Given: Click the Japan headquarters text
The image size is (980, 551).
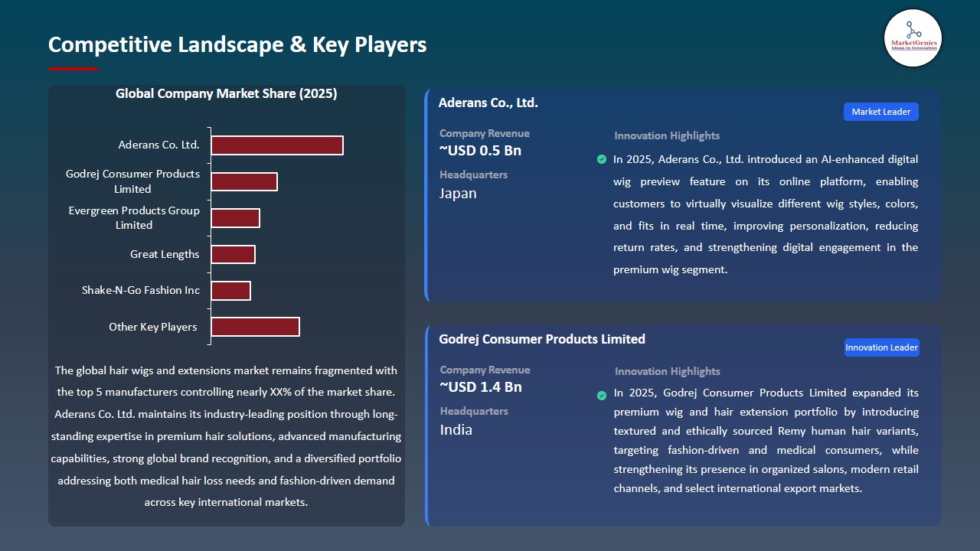Looking at the screenshot, I should point(458,194).
